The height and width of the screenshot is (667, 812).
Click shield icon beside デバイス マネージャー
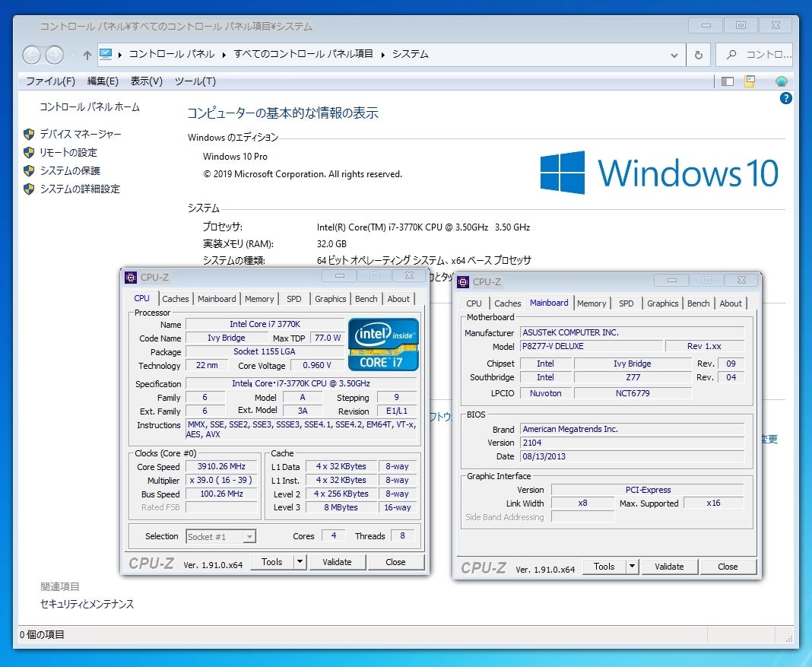click(x=29, y=135)
